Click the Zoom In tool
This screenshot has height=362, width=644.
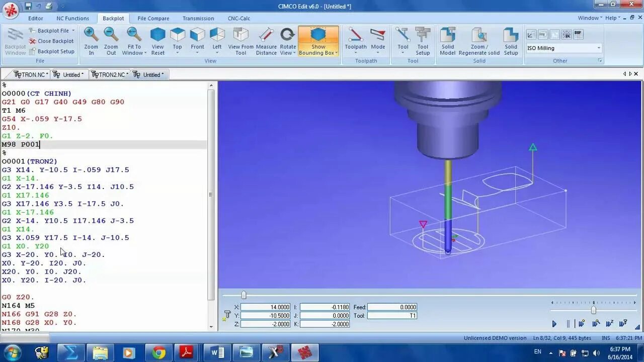tap(91, 41)
